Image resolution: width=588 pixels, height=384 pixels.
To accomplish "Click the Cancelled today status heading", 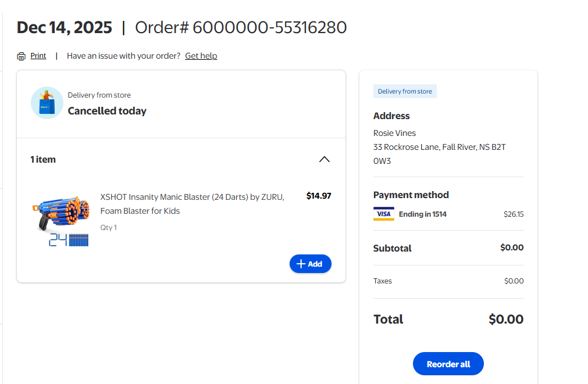I will point(107,111).
